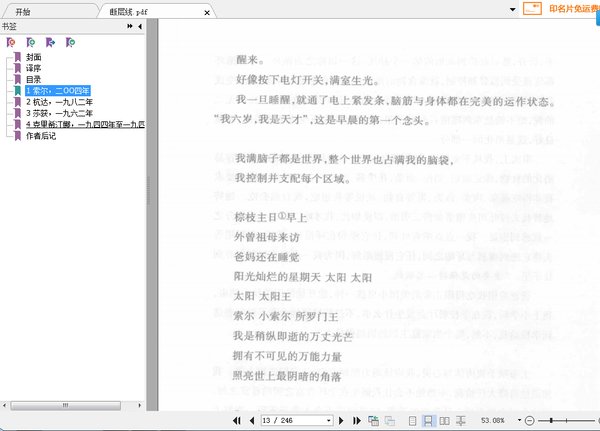Viewport: 600px width, 431px height.
Task: Open bookmark 2 杭达，一九八二年
Action: pos(59,102)
